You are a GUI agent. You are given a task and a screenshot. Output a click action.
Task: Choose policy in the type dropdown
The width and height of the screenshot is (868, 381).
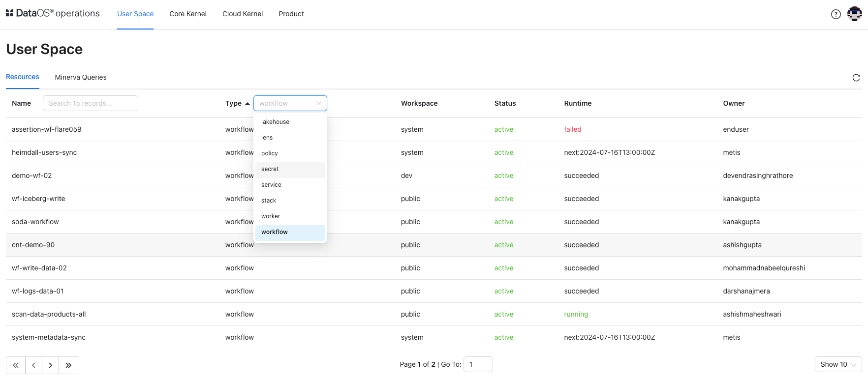click(x=290, y=153)
